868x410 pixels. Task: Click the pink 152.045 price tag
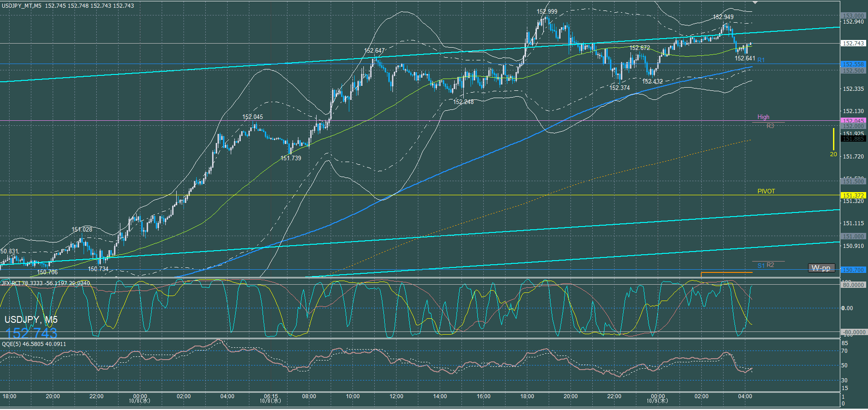click(x=853, y=121)
